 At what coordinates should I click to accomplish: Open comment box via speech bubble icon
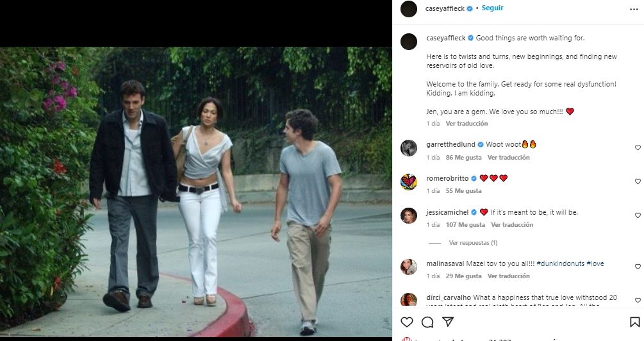click(427, 322)
